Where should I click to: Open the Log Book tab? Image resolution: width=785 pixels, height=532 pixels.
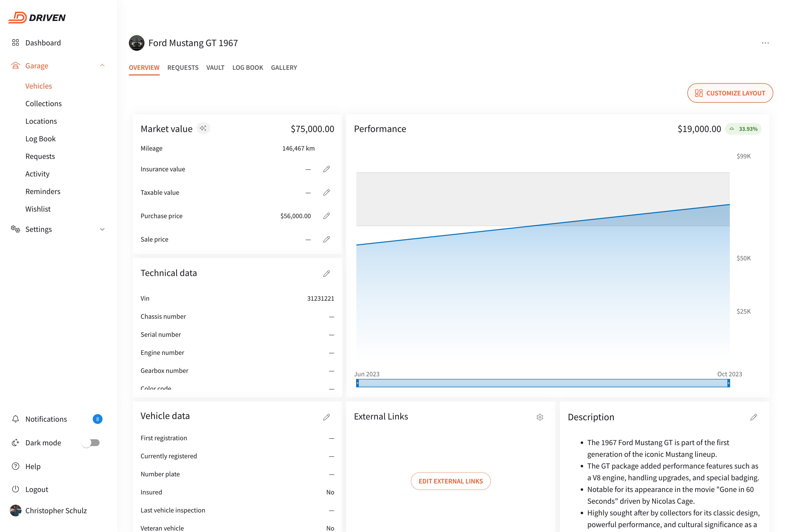pos(248,68)
